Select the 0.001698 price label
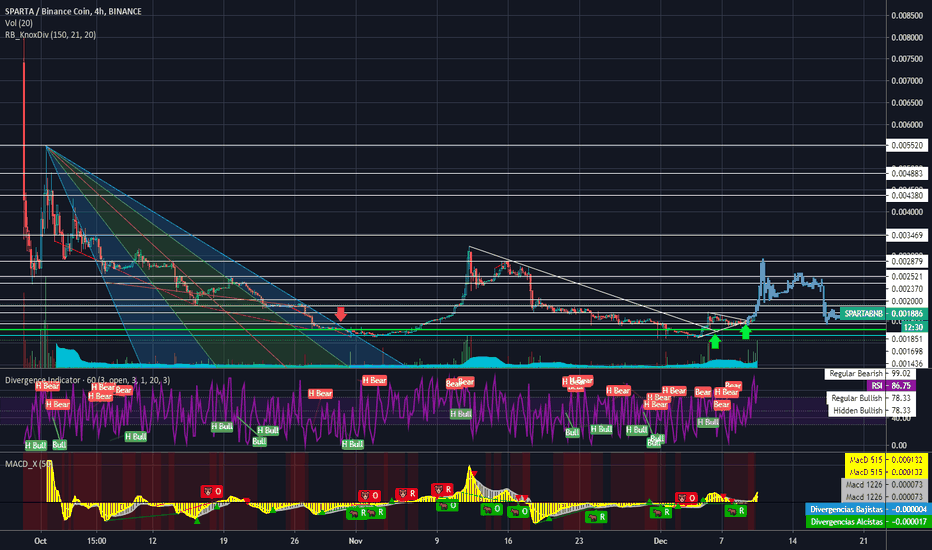This screenshot has width=932, height=550. [906, 351]
